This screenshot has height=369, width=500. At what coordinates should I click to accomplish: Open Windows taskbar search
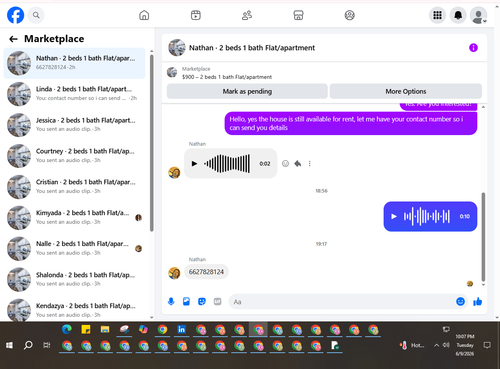pos(28,345)
